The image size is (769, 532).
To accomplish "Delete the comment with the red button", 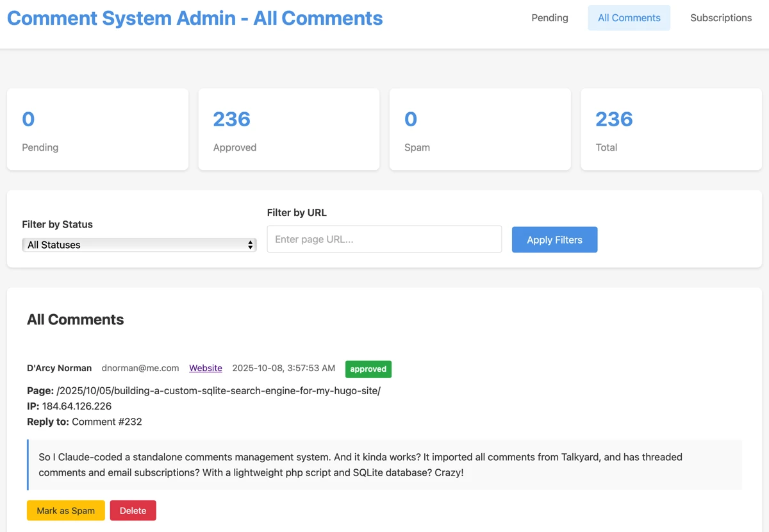I will [x=133, y=511].
